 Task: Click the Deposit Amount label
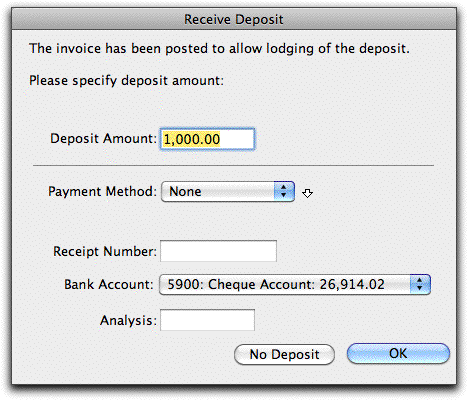click(103, 139)
